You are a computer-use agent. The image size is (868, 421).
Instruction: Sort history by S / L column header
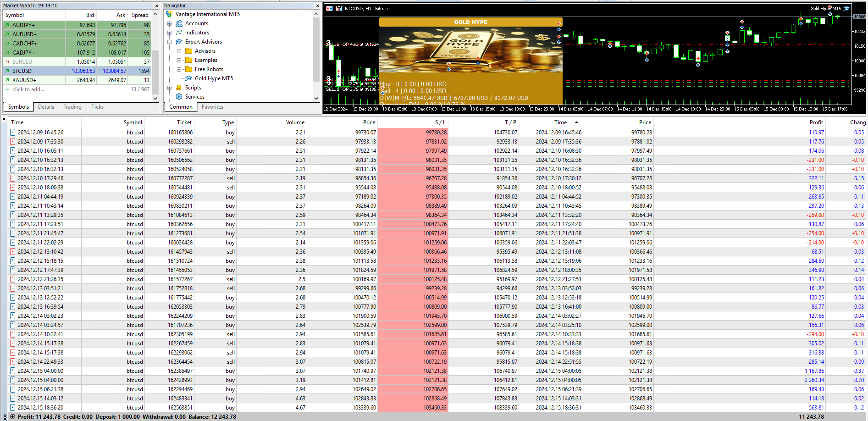(x=413, y=122)
